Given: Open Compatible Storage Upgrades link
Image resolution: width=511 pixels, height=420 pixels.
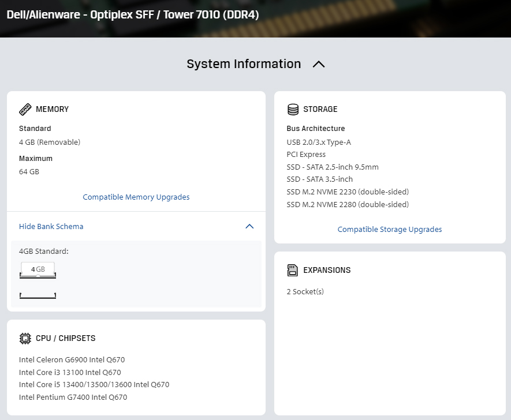Looking at the screenshot, I should (x=389, y=229).
